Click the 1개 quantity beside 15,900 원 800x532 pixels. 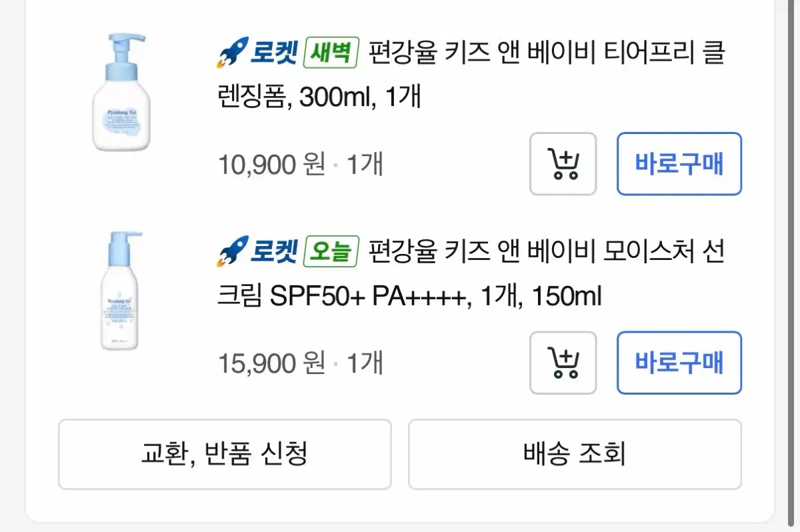point(365,363)
